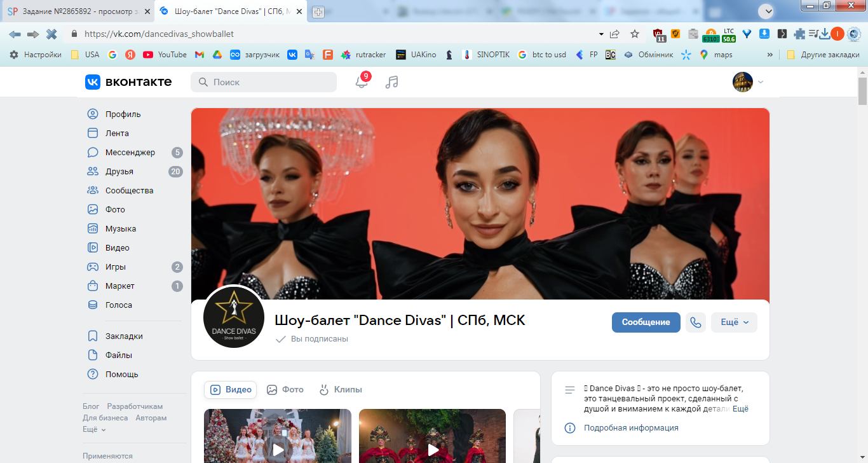Open Блог footer link
The height and width of the screenshot is (463, 868).
pyautogui.click(x=91, y=406)
